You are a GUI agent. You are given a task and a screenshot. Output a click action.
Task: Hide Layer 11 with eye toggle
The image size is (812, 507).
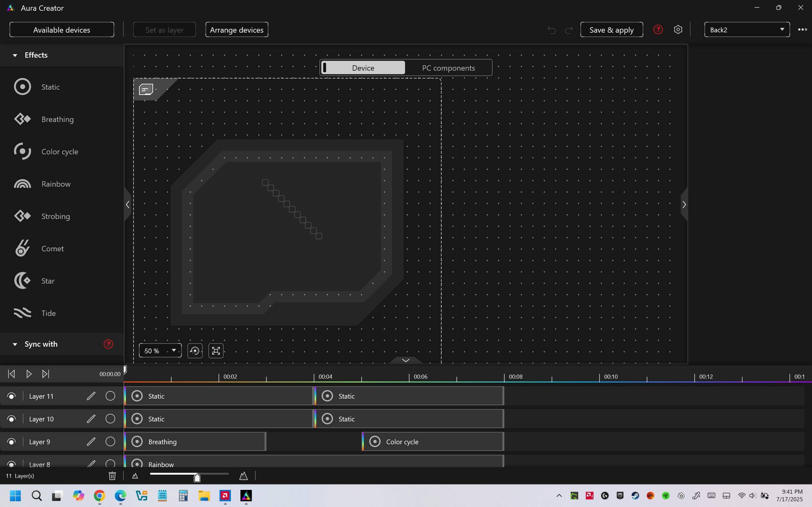click(11, 396)
